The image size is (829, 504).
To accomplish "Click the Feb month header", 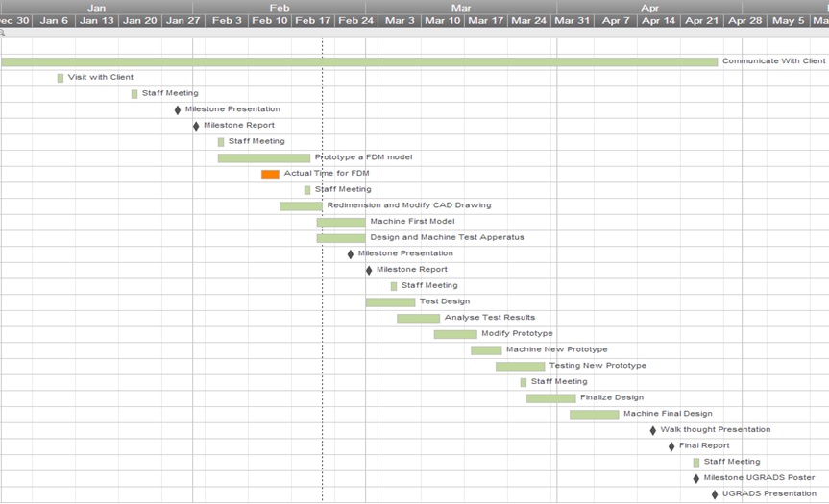I will pyautogui.click(x=280, y=7).
